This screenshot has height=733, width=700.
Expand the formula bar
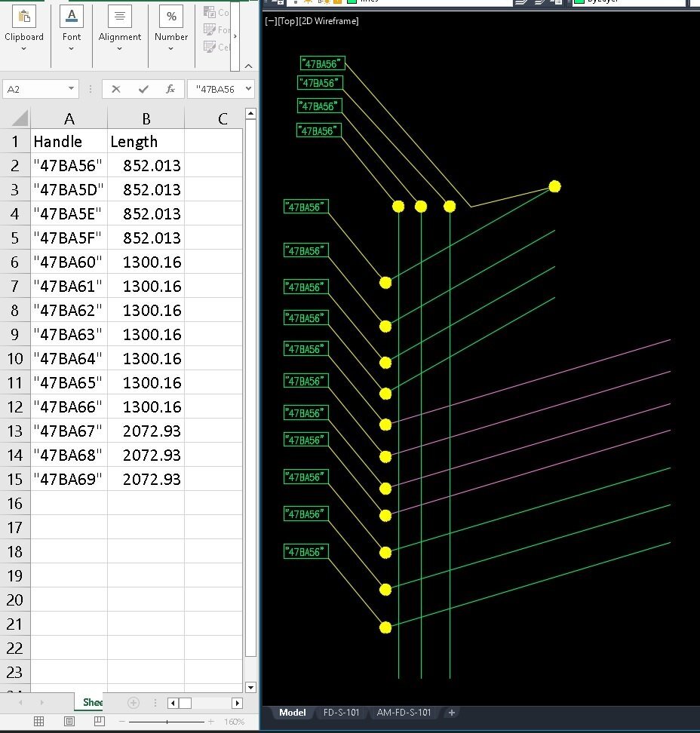[x=248, y=88]
